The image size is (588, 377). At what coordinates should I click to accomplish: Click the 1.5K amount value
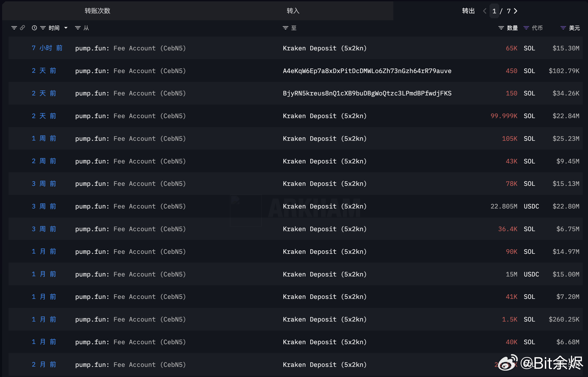509,319
